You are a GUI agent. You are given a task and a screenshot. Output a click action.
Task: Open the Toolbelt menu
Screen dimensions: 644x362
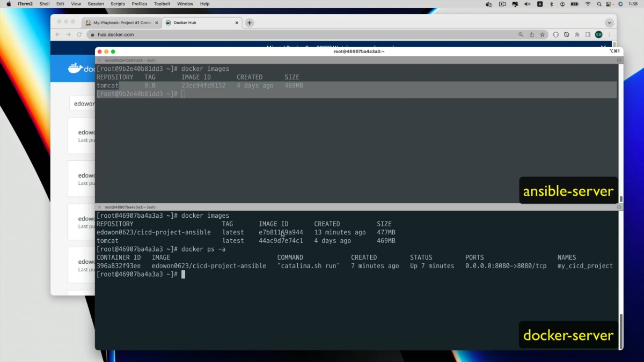point(162,4)
